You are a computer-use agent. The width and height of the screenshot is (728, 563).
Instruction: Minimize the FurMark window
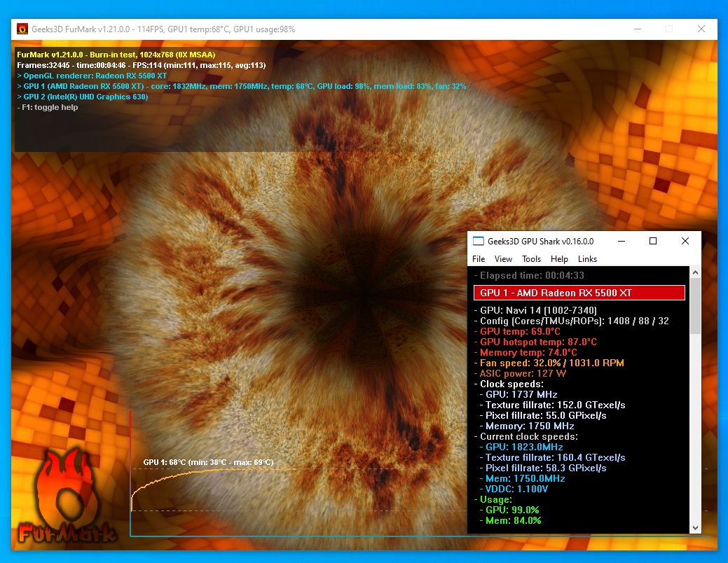coord(638,29)
